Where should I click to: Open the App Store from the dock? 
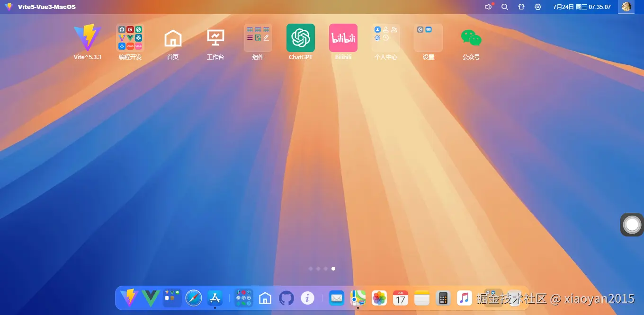click(x=215, y=298)
